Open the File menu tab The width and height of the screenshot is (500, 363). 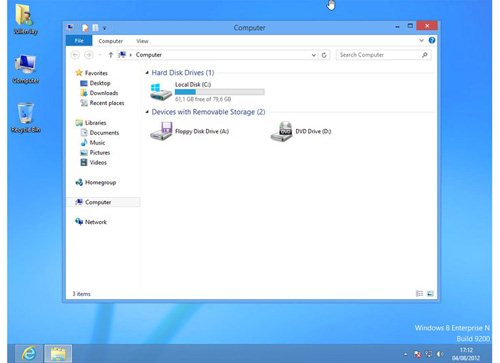click(x=79, y=41)
